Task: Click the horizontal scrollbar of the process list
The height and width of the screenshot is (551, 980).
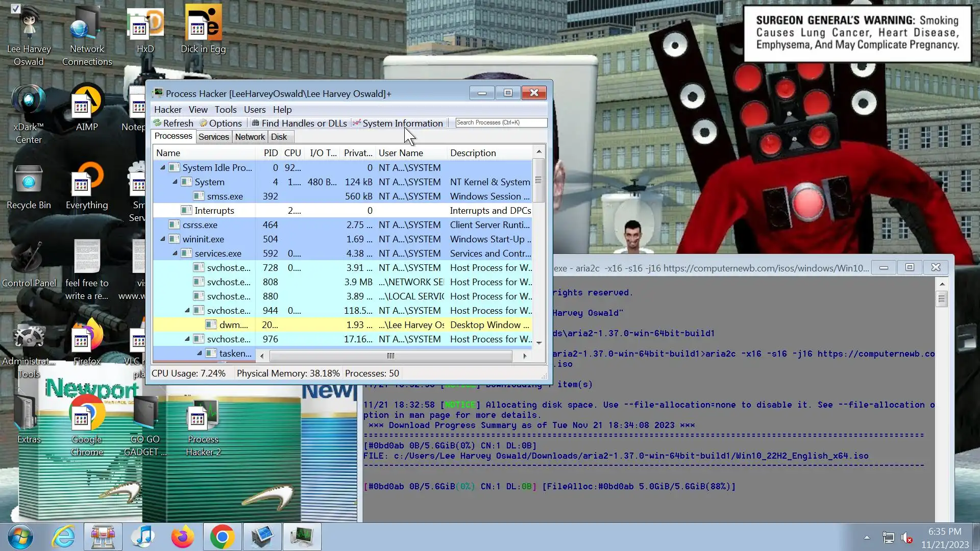Action: (x=390, y=356)
